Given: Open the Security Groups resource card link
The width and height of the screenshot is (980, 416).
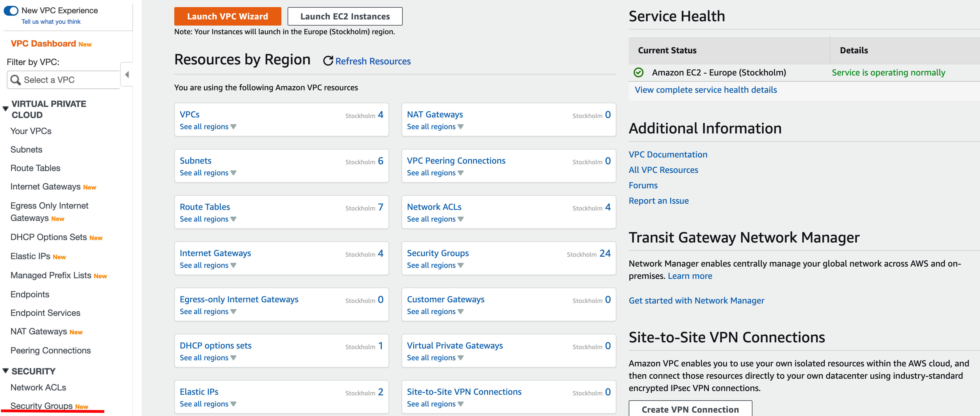Looking at the screenshot, I should coord(438,253).
